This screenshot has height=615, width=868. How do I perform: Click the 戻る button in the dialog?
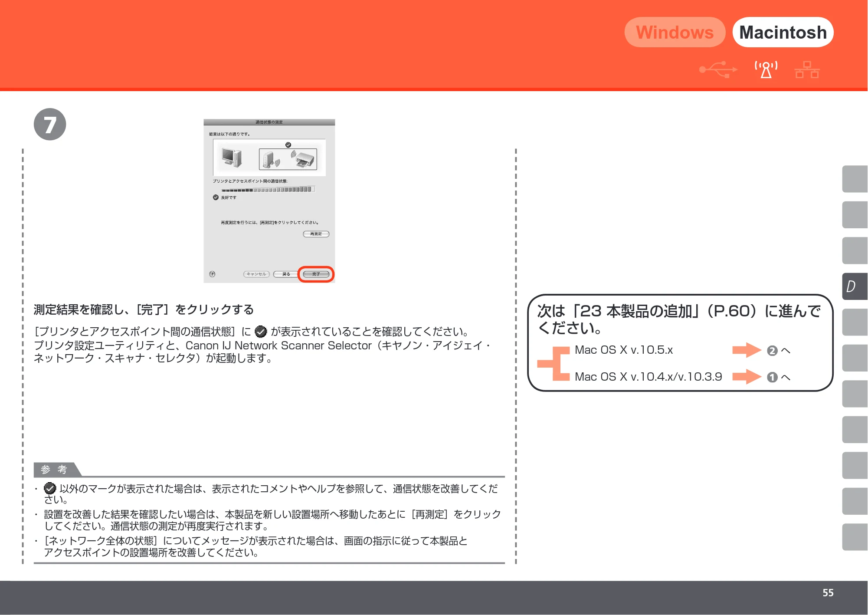coord(286,274)
